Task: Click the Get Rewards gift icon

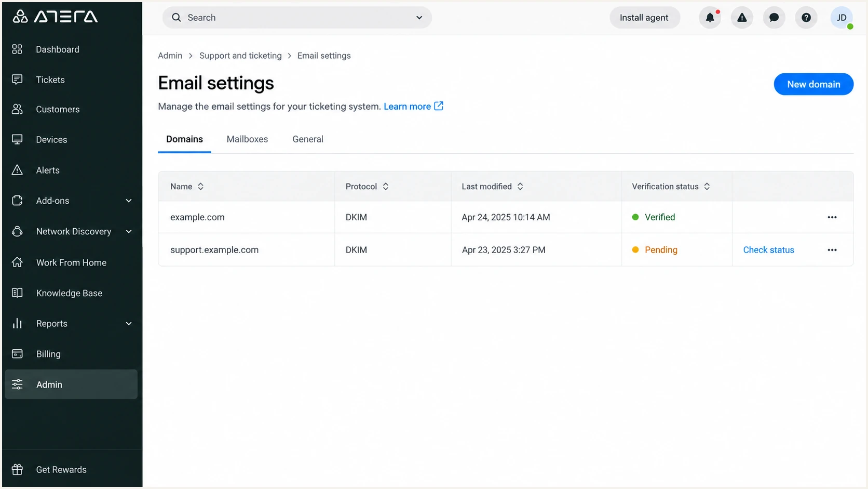Action: point(17,469)
